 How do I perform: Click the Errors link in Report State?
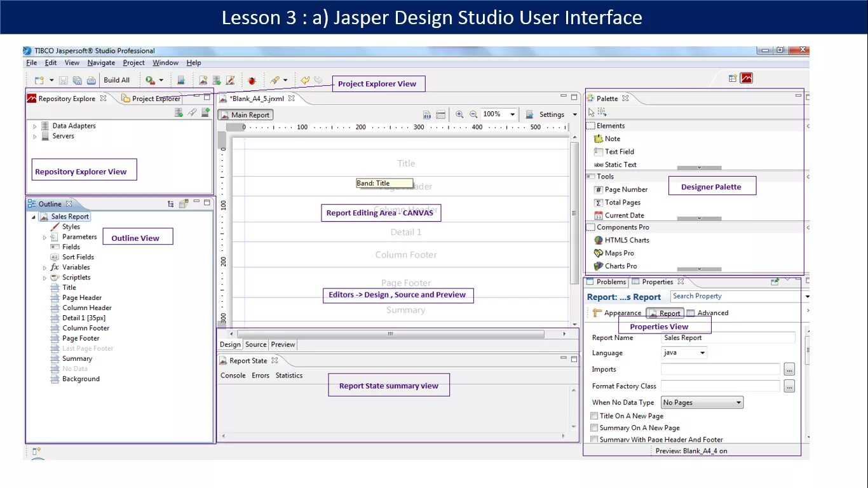click(261, 376)
